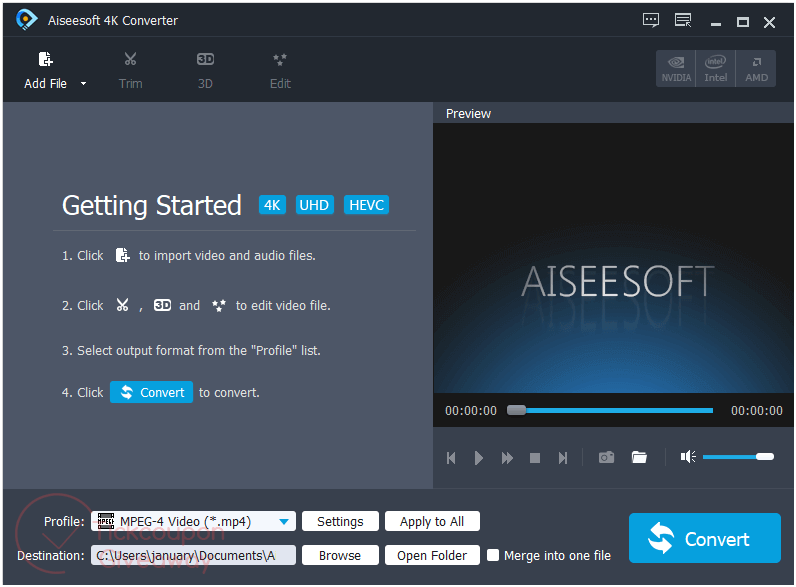Click the scissors icon in step 2

(x=122, y=305)
